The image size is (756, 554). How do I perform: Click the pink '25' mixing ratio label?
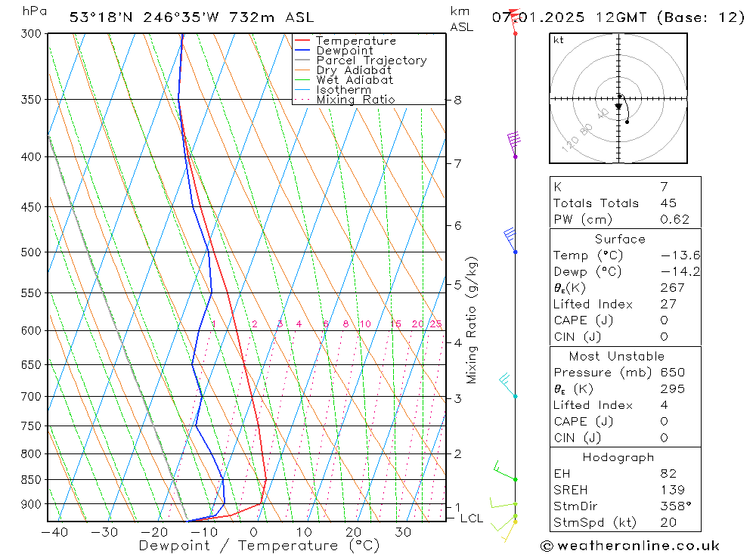(x=436, y=324)
